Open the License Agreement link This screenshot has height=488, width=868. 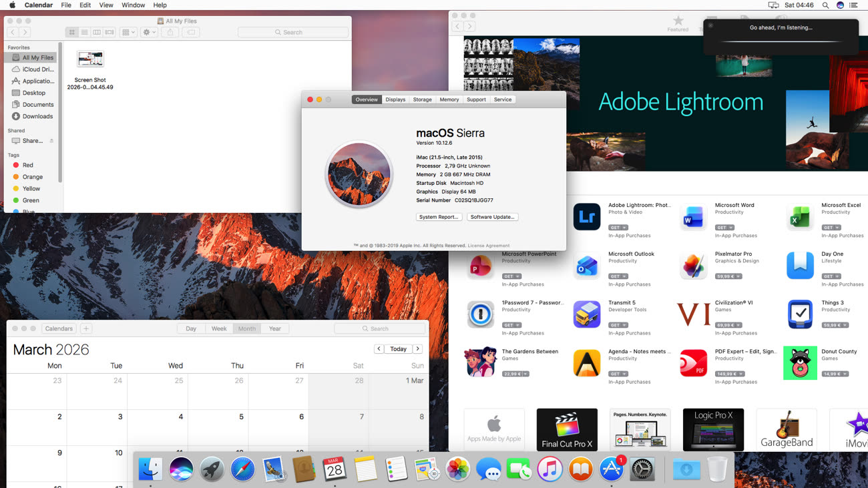click(488, 246)
